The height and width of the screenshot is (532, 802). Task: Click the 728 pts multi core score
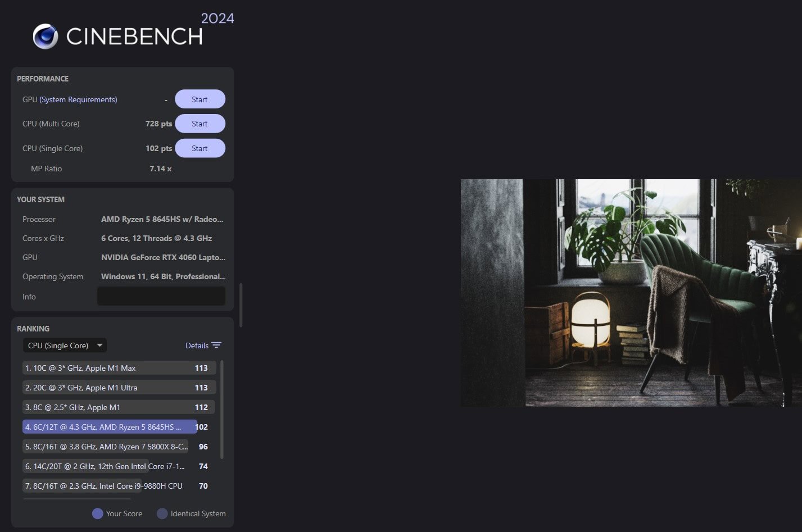[158, 124]
